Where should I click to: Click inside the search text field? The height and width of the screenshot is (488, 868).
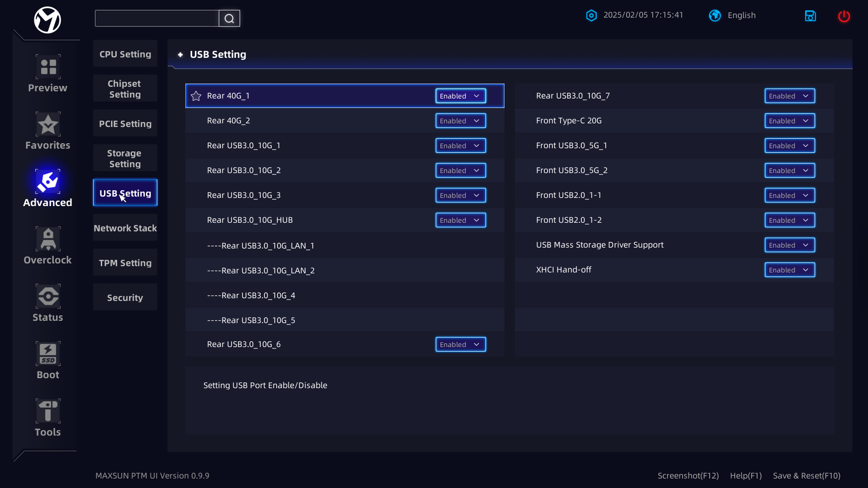click(x=156, y=19)
